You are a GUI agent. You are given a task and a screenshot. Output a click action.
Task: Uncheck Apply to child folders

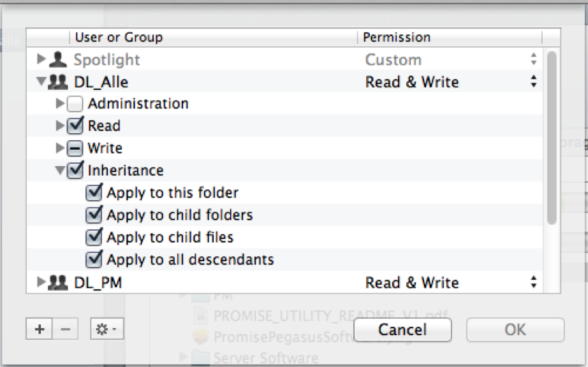[x=95, y=215]
